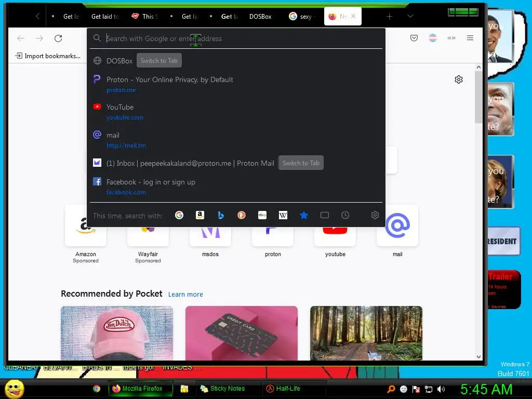Open the mail shortcut tile

coord(397,232)
